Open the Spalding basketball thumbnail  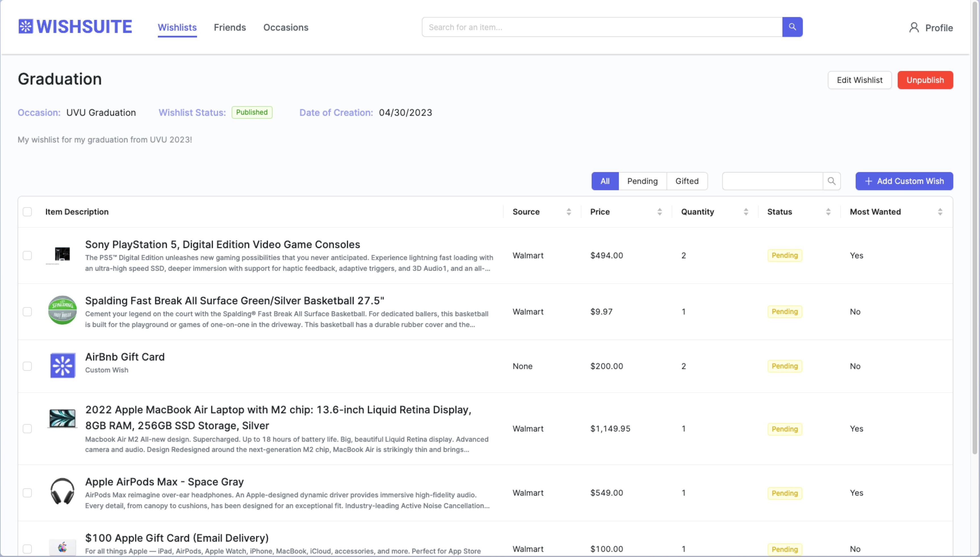(62, 310)
